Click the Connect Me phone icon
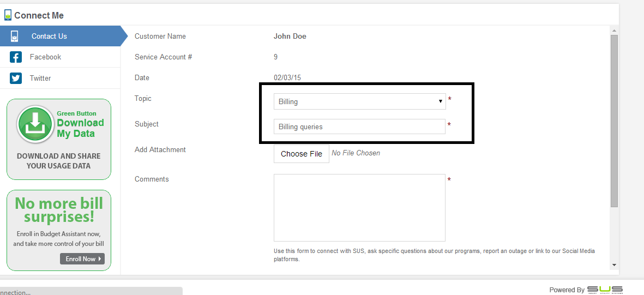Viewport: 644px width, 295px height. click(8, 15)
